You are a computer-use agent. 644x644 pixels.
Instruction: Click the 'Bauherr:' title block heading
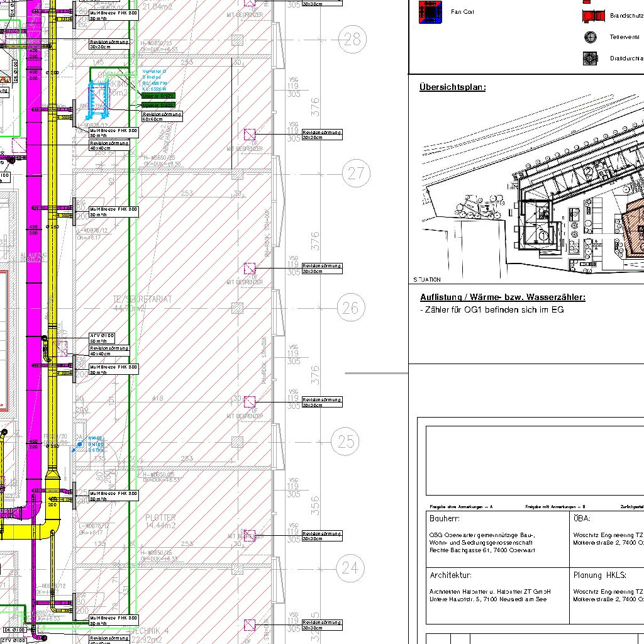pyautogui.click(x=444, y=518)
